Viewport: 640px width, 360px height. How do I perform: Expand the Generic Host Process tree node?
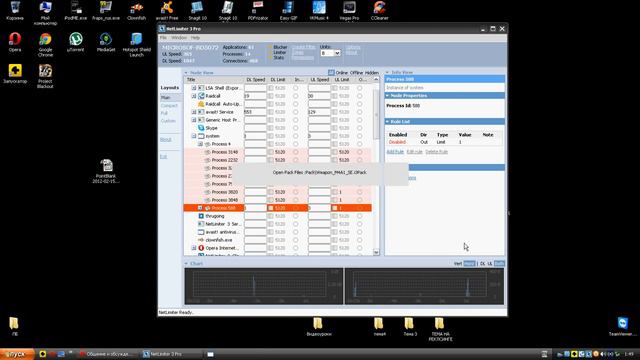pos(194,120)
